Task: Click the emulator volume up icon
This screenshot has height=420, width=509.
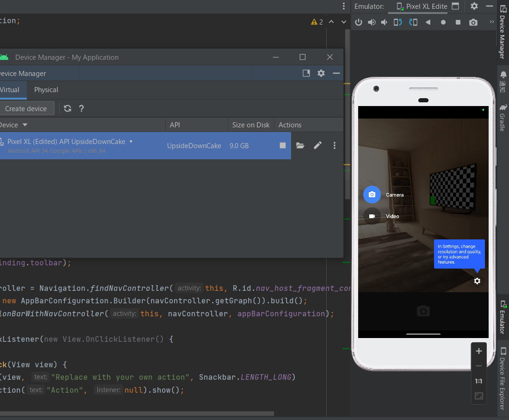Action: pyautogui.click(x=372, y=22)
